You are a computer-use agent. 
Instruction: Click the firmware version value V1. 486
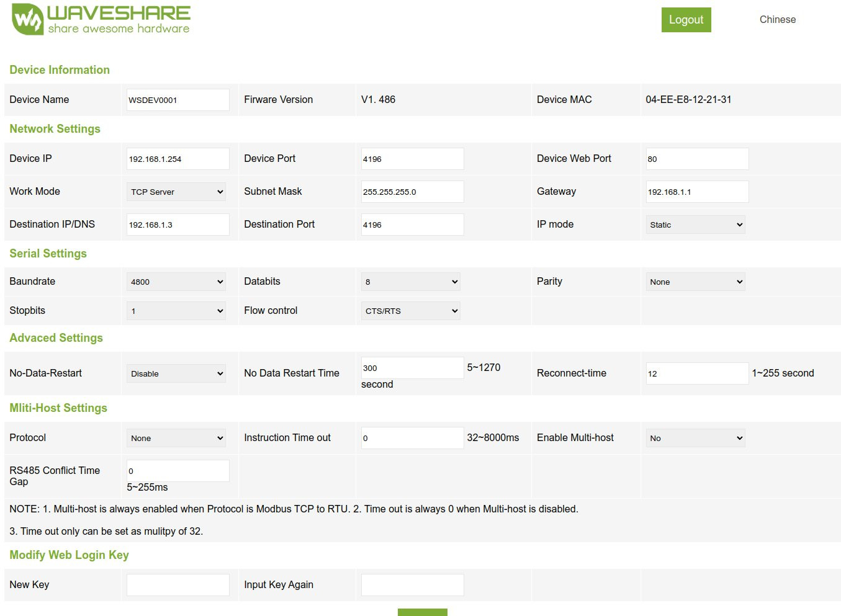pyautogui.click(x=378, y=100)
